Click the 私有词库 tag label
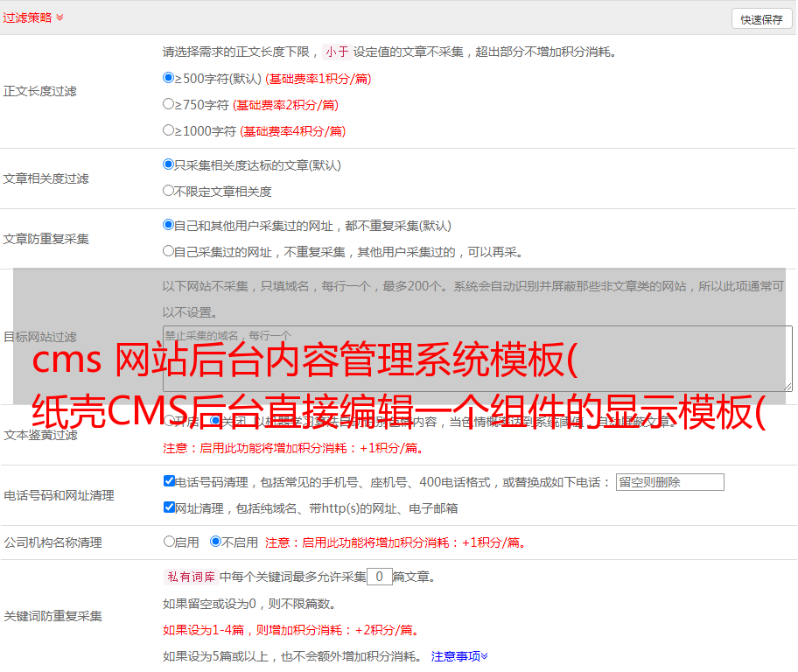The width and height of the screenshot is (798, 672). [190, 577]
